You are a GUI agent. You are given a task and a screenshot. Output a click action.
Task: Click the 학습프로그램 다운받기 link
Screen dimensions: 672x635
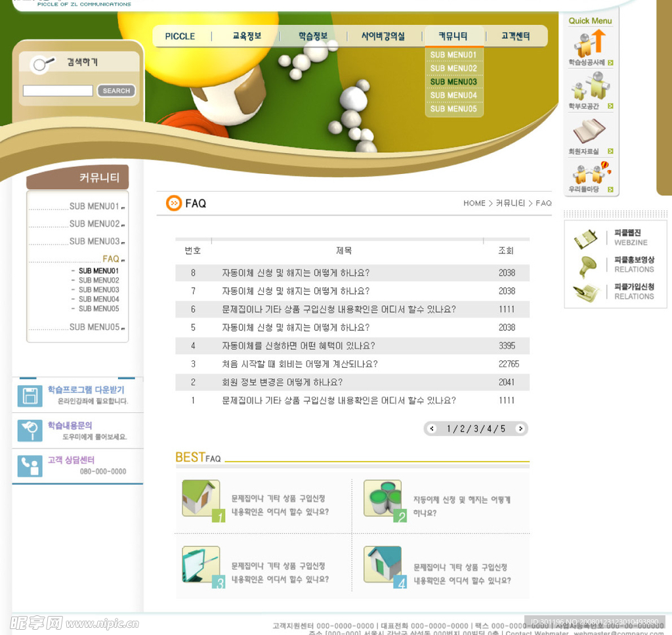click(86, 390)
